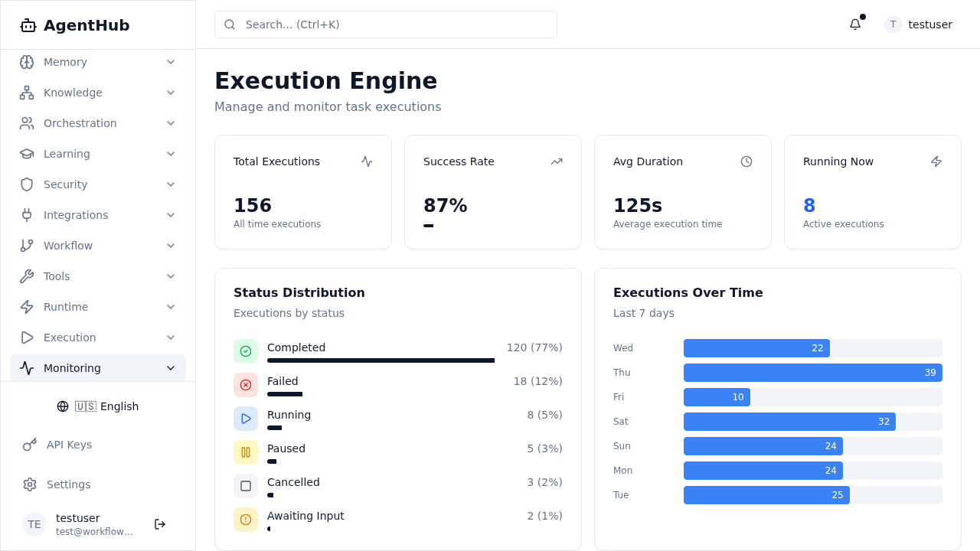Click the logout icon next to testuser
This screenshot has width=980, height=551.
159,524
